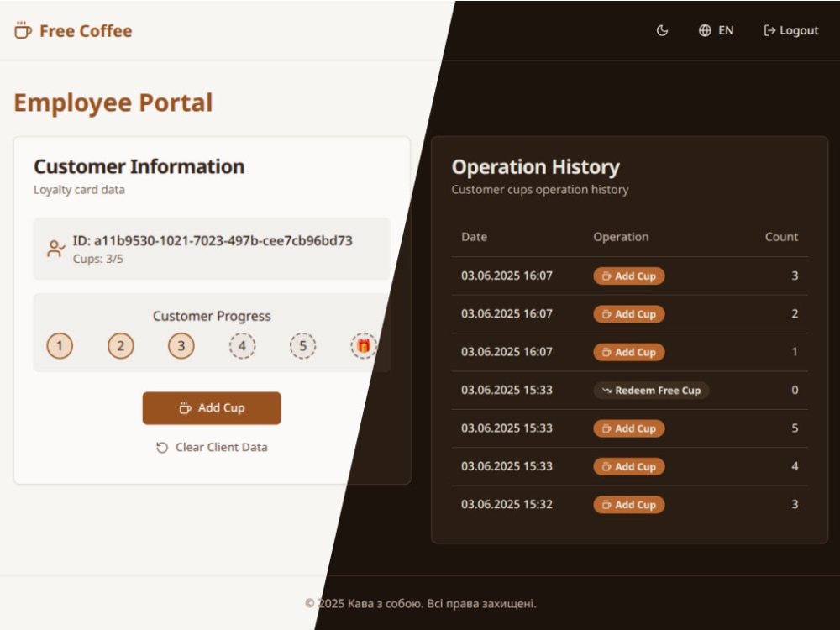Click the Add Cup badge with count 4

629,466
